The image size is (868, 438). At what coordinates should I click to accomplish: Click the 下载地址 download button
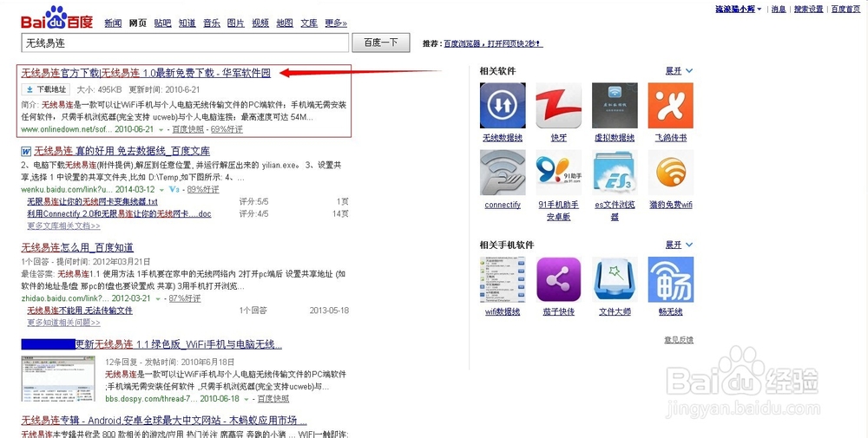[46, 89]
